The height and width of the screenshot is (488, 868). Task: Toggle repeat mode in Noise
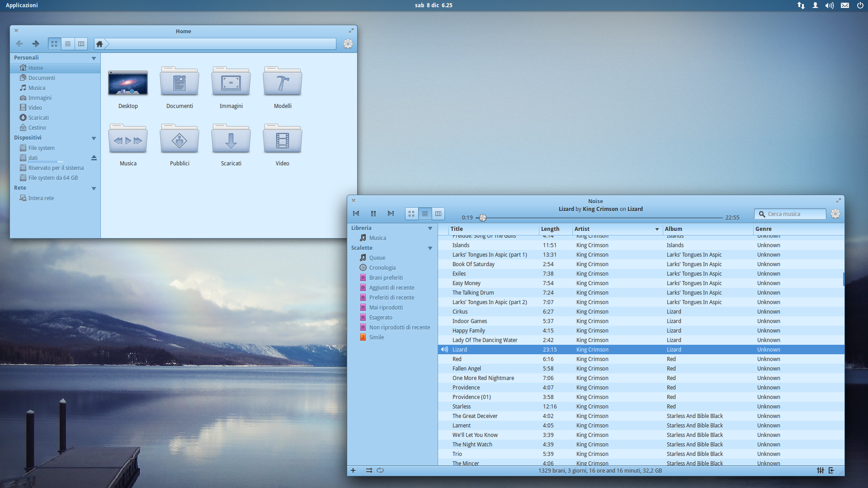tap(380, 470)
